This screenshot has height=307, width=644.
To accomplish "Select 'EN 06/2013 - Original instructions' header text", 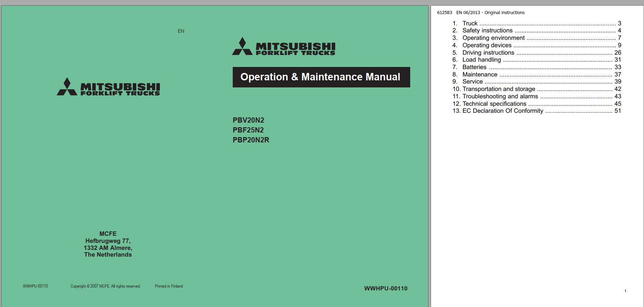I will point(490,13).
